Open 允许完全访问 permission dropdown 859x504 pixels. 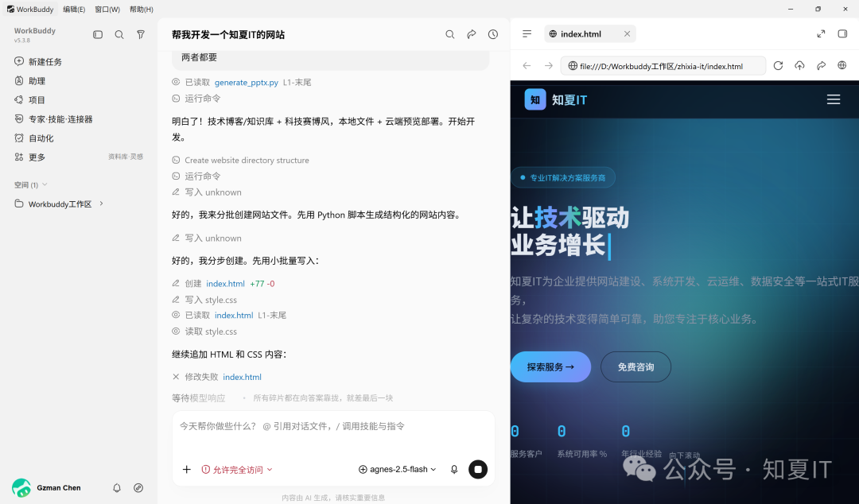237,470
